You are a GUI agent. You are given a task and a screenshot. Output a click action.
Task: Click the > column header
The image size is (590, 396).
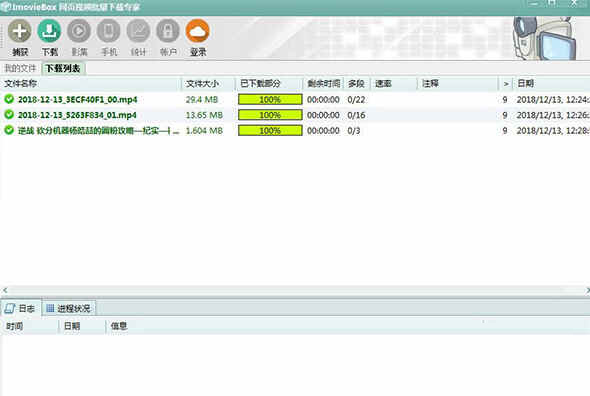coord(506,84)
